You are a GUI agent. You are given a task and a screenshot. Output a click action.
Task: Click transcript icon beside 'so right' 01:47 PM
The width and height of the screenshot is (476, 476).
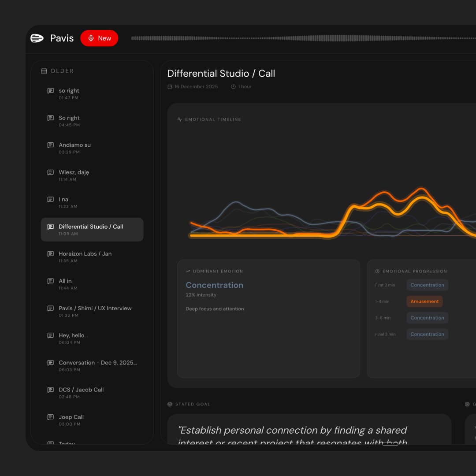(x=51, y=91)
